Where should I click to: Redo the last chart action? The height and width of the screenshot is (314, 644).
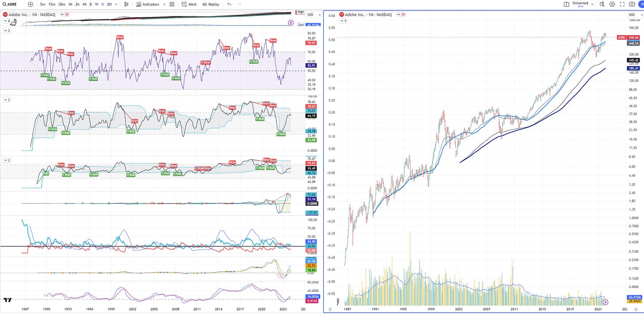(x=240, y=4)
